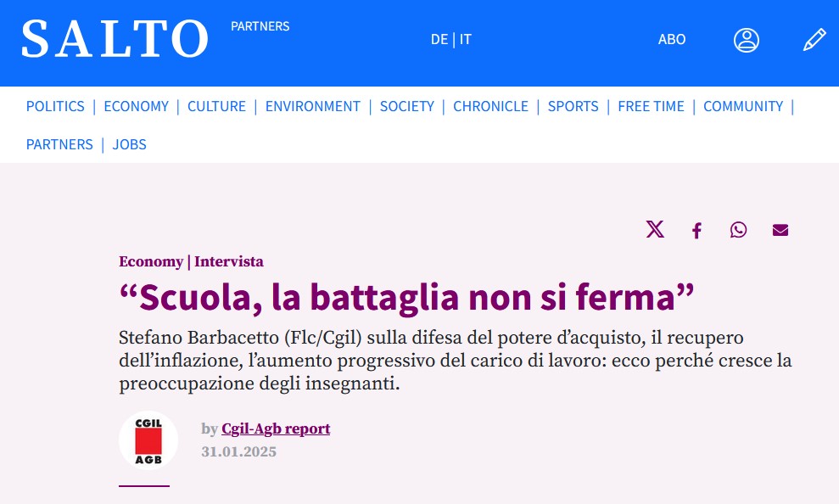Screen dimensions: 839x504
Task: Switch language to IT
Action: (x=466, y=40)
